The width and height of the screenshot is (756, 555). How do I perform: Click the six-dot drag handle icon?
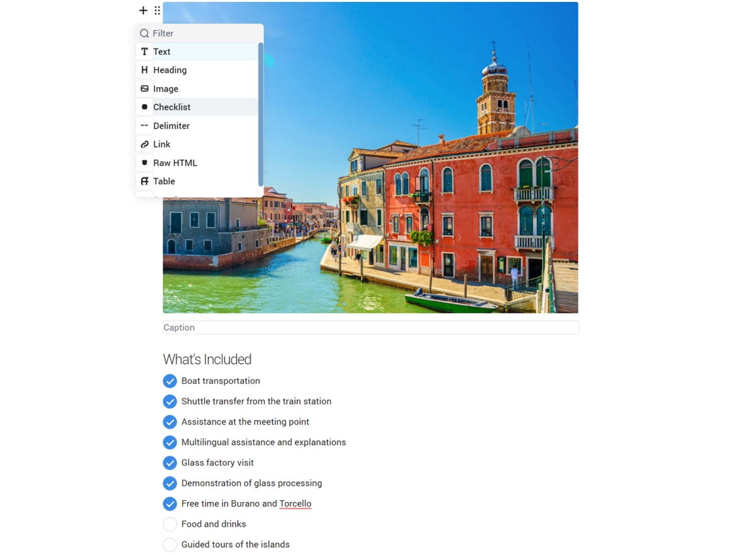[157, 10]
